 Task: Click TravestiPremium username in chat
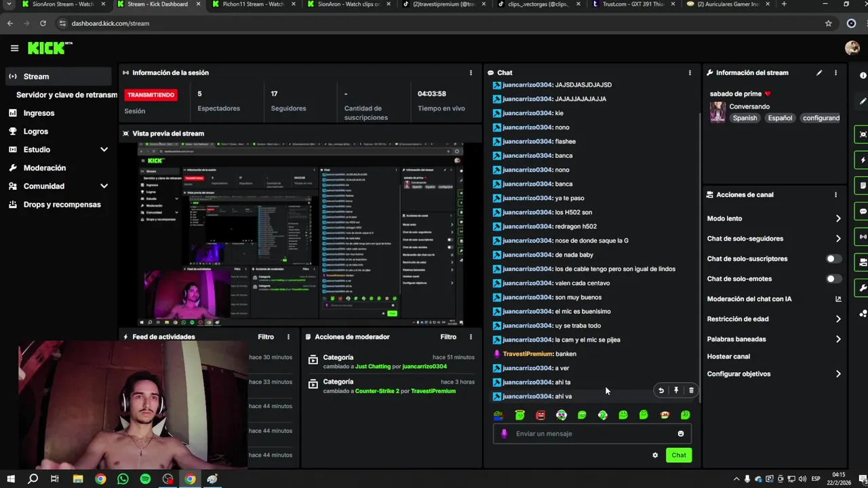click(x=528, y=354)
